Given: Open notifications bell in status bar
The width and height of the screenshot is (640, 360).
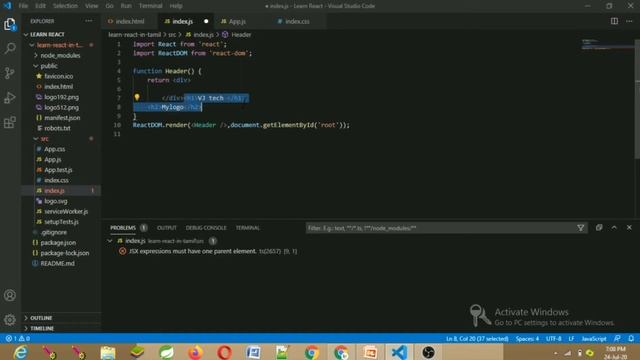Looking at the screenshot, I should point(631,338).
